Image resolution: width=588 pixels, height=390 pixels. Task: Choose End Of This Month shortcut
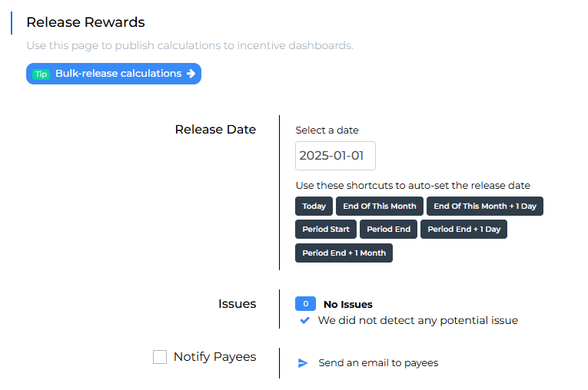point(380,206)
